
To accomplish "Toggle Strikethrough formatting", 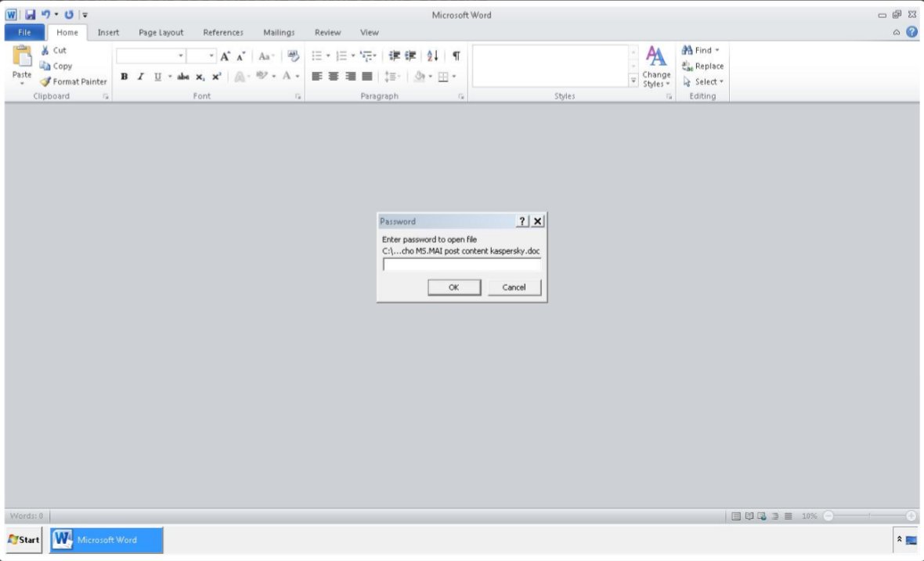I will pos(183,77).
